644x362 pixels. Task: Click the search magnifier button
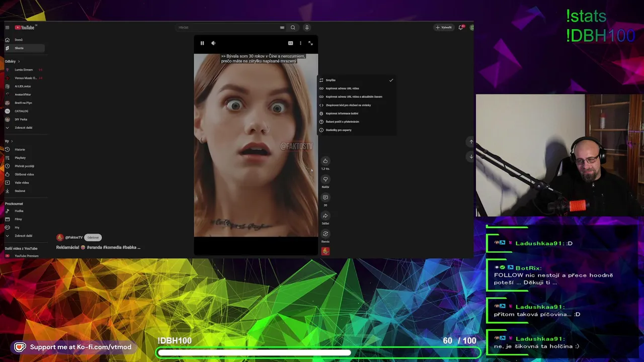[x=293, y=28]
